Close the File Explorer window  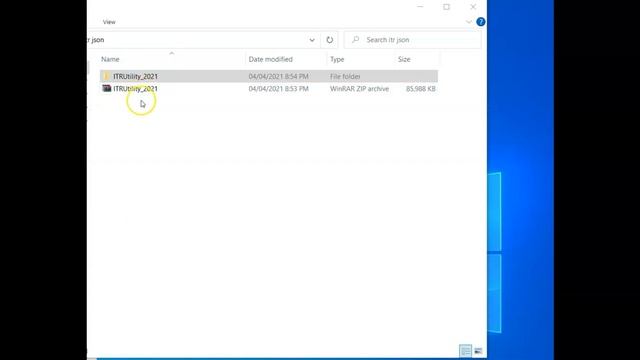(x=473, y=7)
